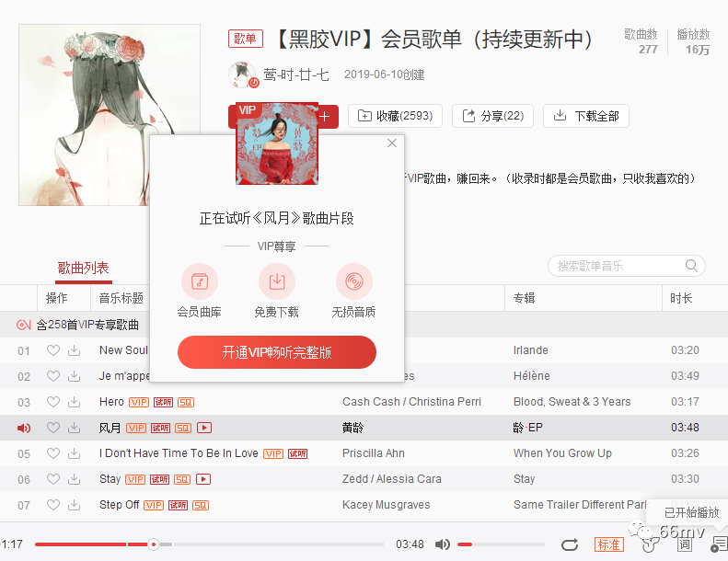Open album Irlande
Screen dimensions: 728x561
coord(531,350)
